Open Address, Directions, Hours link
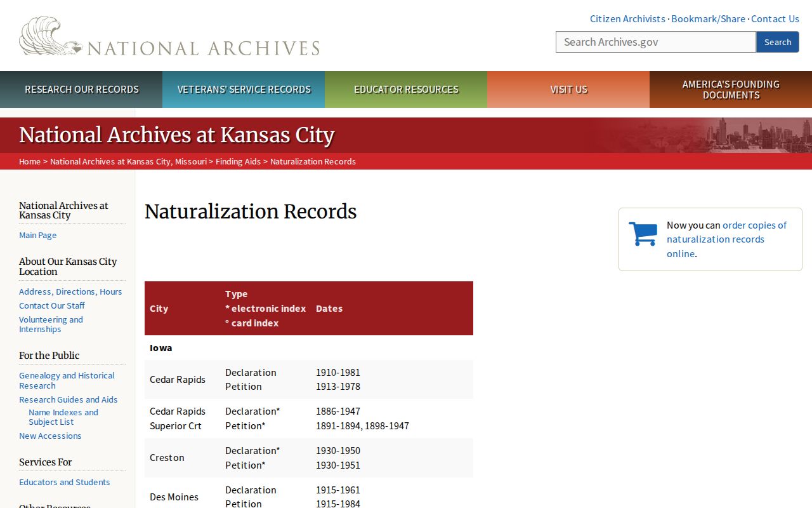The height and width of the screenshot is (508, 812). (70, 291)
